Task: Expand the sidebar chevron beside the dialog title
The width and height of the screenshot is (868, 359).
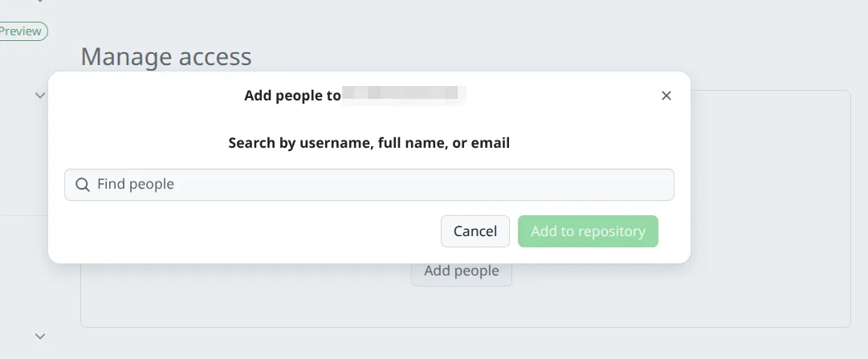Action: click(40, 96)
